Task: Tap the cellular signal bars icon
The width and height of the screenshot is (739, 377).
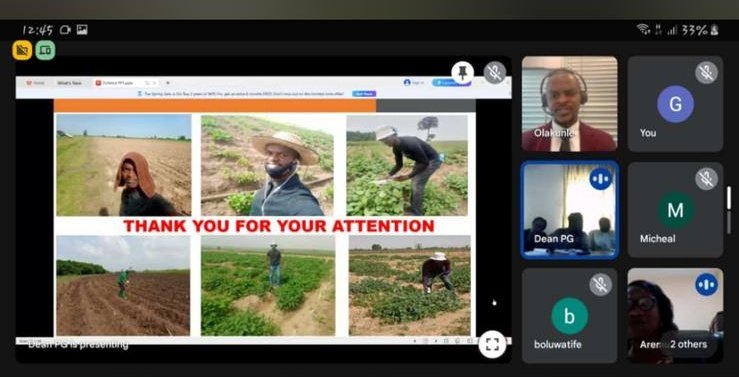Action: (x=672, y=30)
